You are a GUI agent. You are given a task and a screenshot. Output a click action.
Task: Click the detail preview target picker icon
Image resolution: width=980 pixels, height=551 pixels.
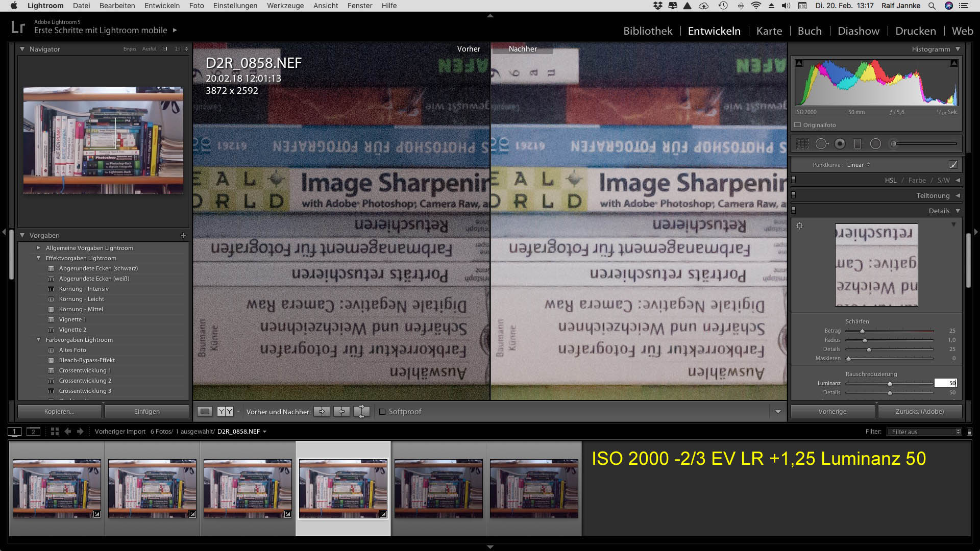tap(800, 226)
